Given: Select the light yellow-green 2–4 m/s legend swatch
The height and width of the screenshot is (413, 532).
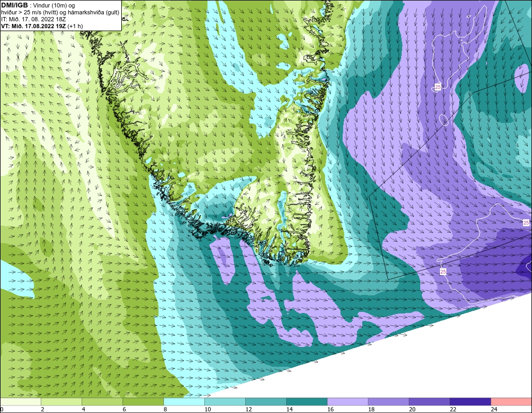Looking at the screenshot, I should point(61,402).
